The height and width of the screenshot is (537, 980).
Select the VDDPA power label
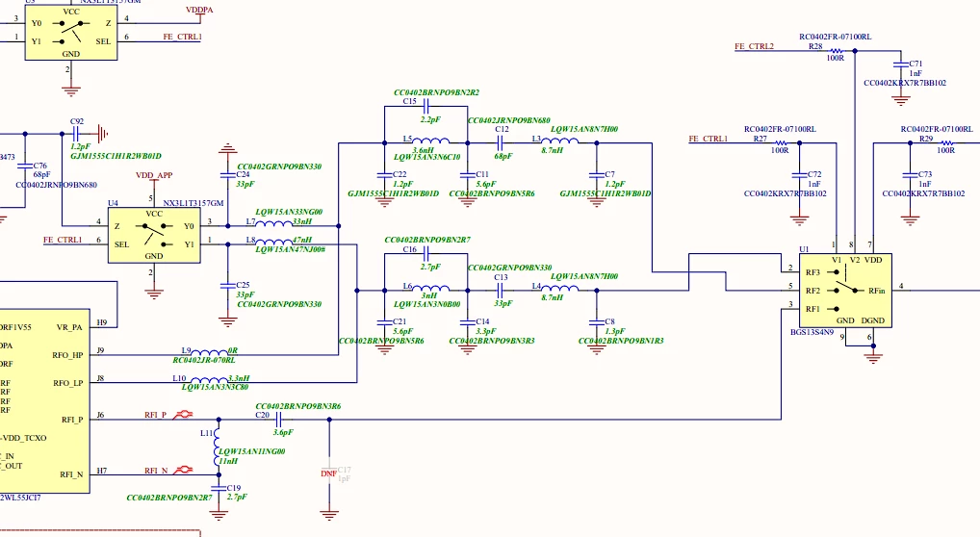tap(199, 10)
